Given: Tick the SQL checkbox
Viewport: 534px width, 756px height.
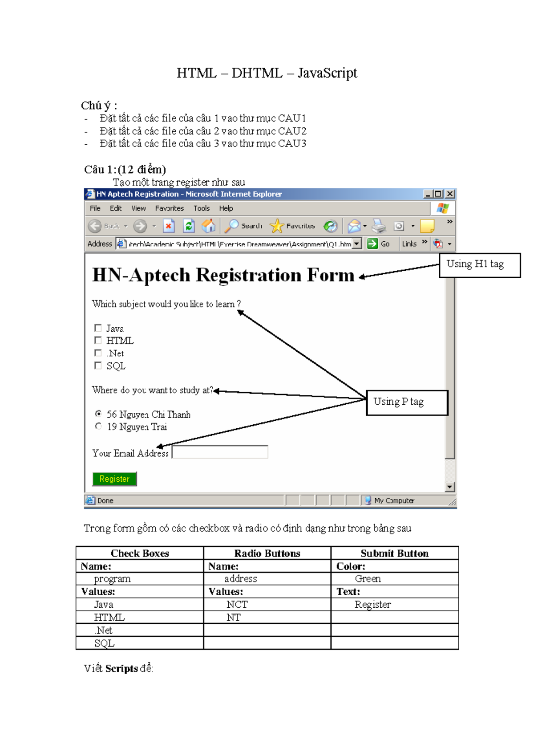Looking at the screenshot, I should coord(98,366).
